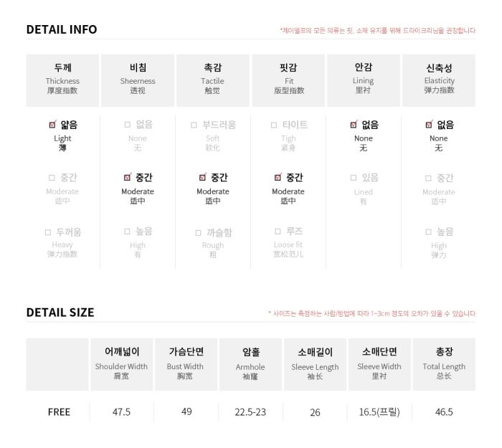502x448 pixels.
Task: Check the Light (얇음) thickness checkbox
Action: 52,125
